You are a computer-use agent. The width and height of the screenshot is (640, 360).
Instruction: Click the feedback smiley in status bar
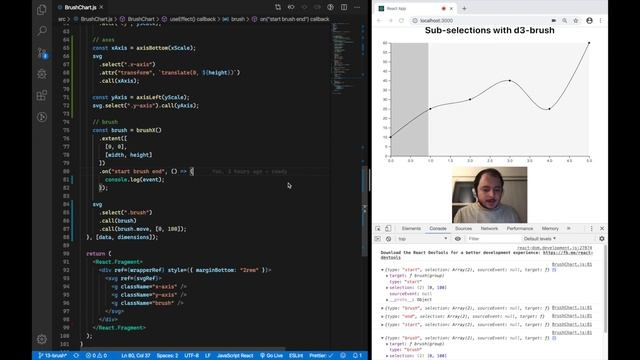(x=343, y=356)
